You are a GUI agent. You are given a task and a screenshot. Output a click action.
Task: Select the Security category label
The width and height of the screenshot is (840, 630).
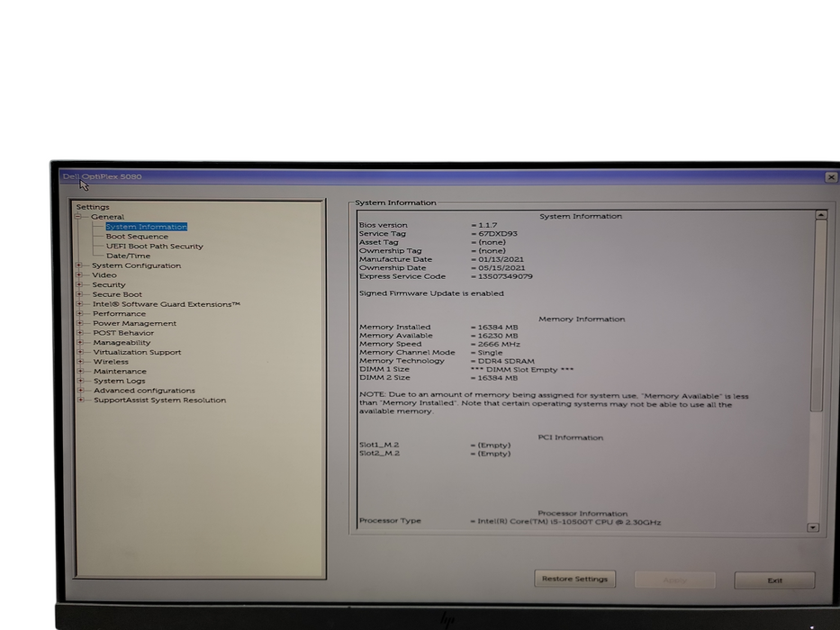click(109, 285)
